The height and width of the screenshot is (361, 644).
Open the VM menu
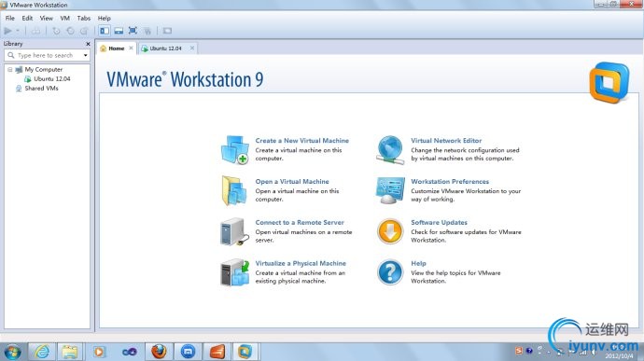pos(65,18)
